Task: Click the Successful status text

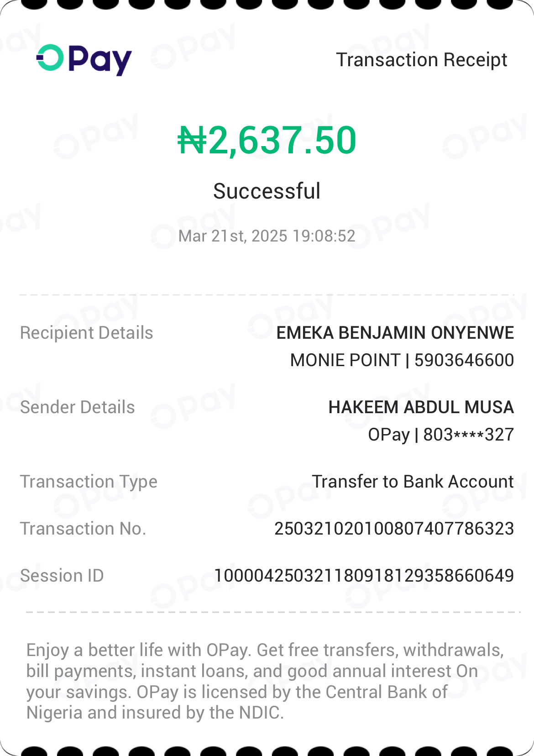Action: click(267, 191)
